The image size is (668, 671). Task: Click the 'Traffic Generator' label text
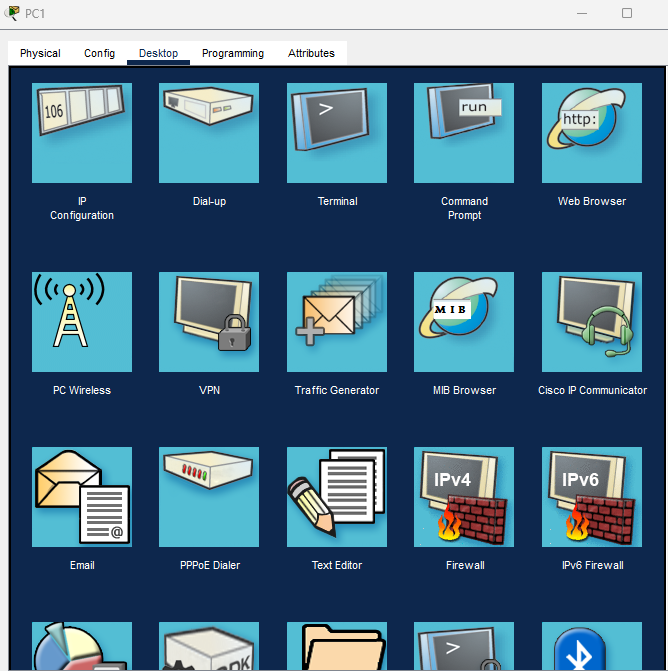(x=337, y=390)
